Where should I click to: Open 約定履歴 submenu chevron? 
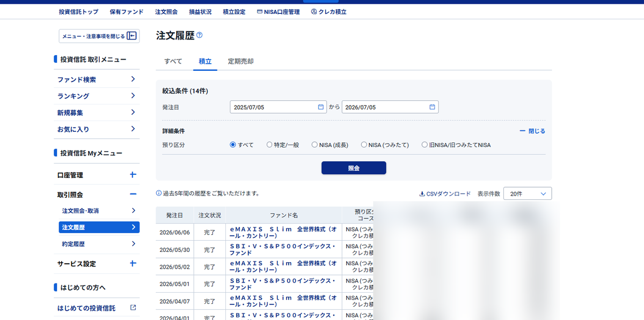(x=133, y=244)
